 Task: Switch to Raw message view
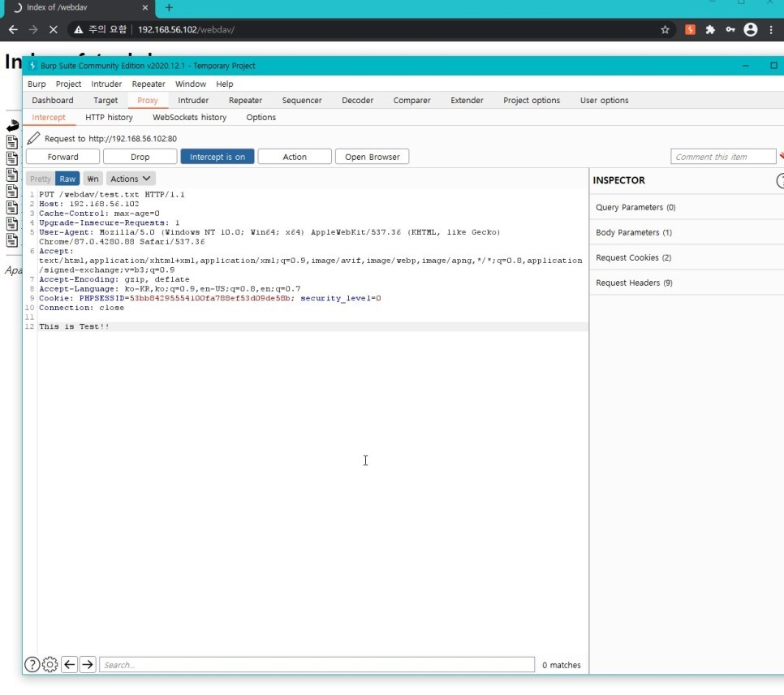tap(67, 179)
